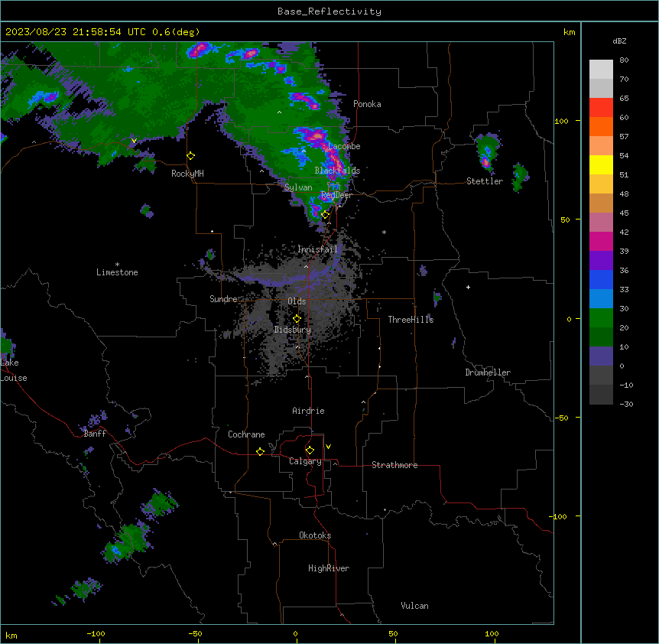The width and height of the screenshot is (659, 644).
Task: Click the white asterisk marker above Limestone
Action: (117, 265)
